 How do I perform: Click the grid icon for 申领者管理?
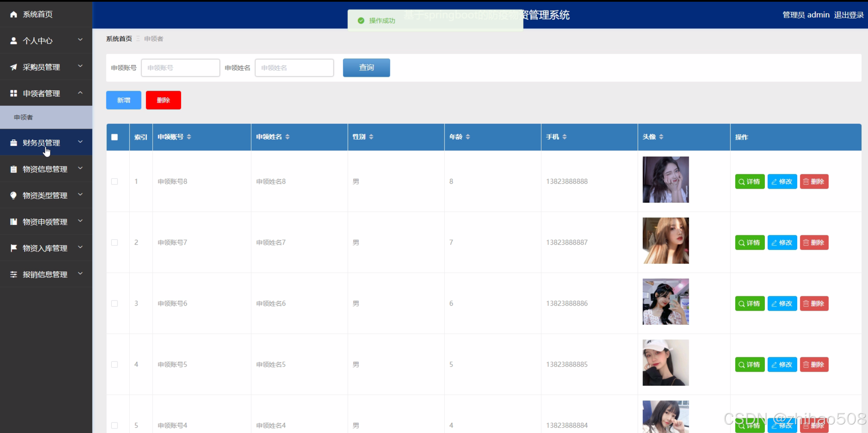[14, 93]
